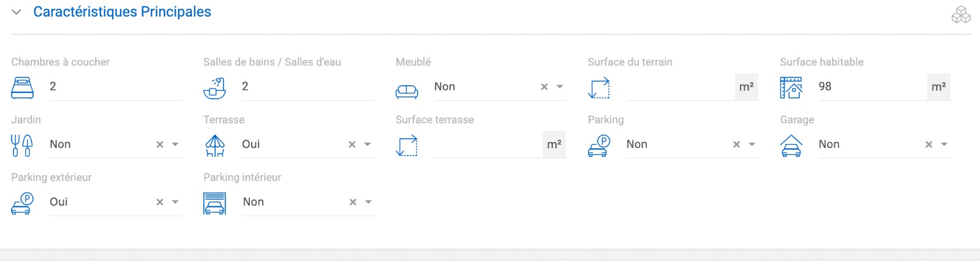Click the bed icon for Chambres à coucher
The height and width of the screenshot is (261, 980).
22,88
